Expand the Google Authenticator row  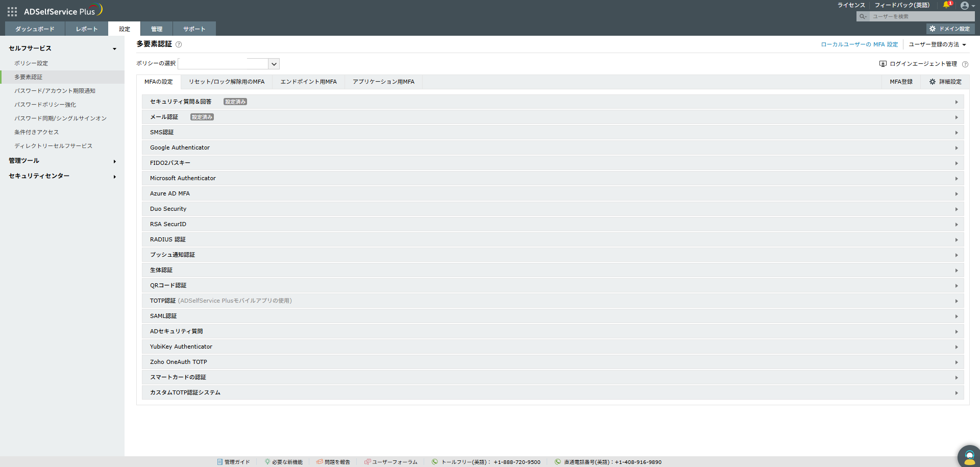[553, 148]
